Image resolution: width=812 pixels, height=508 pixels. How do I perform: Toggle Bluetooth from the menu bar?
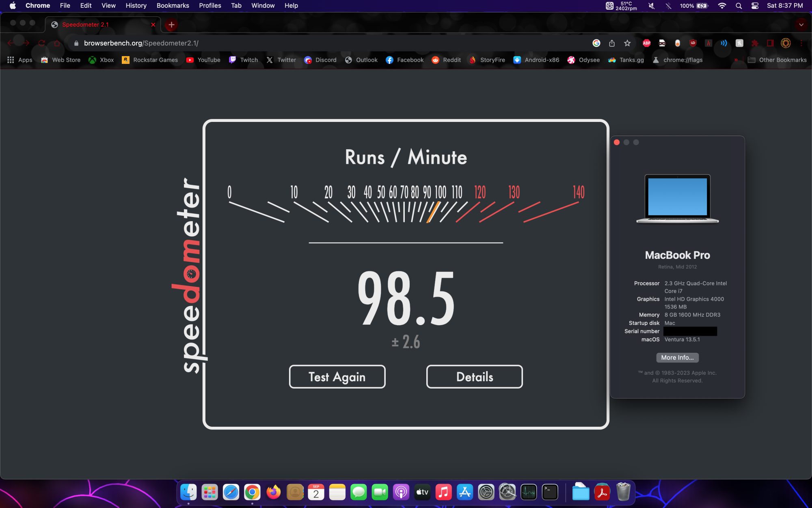668,6
